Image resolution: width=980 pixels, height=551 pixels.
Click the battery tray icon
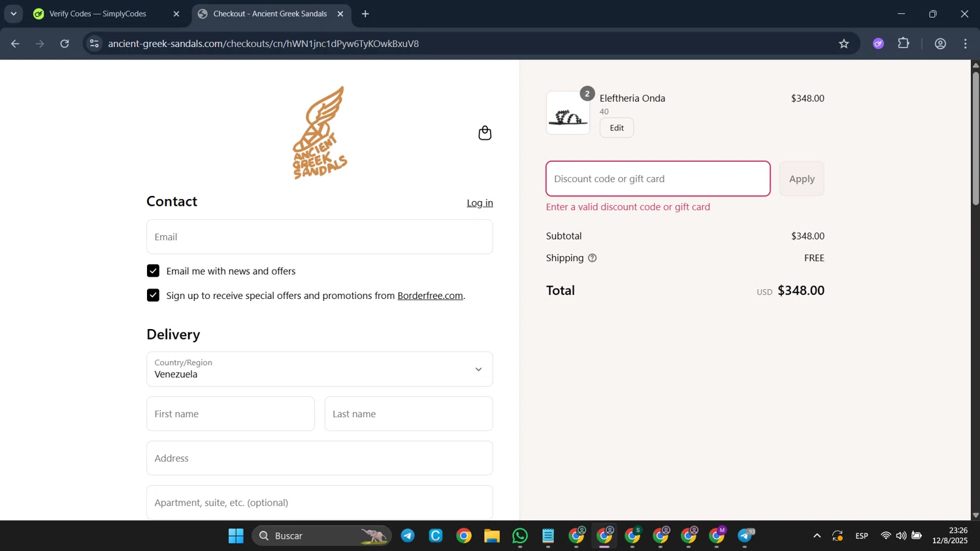coord(917,536)
